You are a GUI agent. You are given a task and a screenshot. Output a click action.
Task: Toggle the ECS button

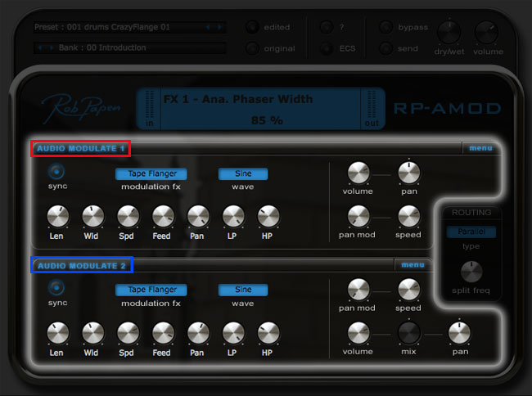click(327, 48)
